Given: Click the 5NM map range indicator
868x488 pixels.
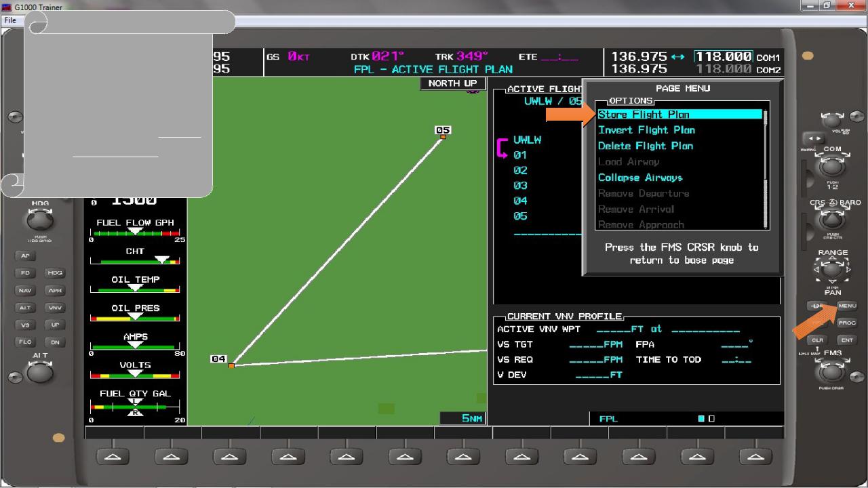Looking at the screenshot, I should pyautogui.click(x=463, y=419).
